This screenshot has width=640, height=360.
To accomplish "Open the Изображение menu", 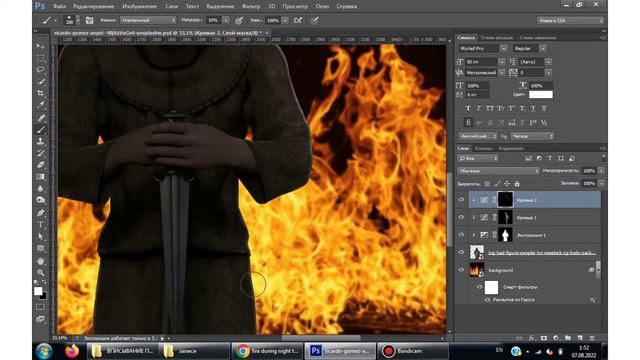I will [139, 7].
